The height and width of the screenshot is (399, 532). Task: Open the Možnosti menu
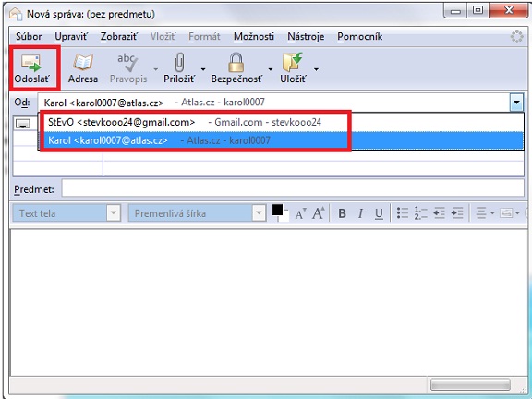[x=254, y=36]
